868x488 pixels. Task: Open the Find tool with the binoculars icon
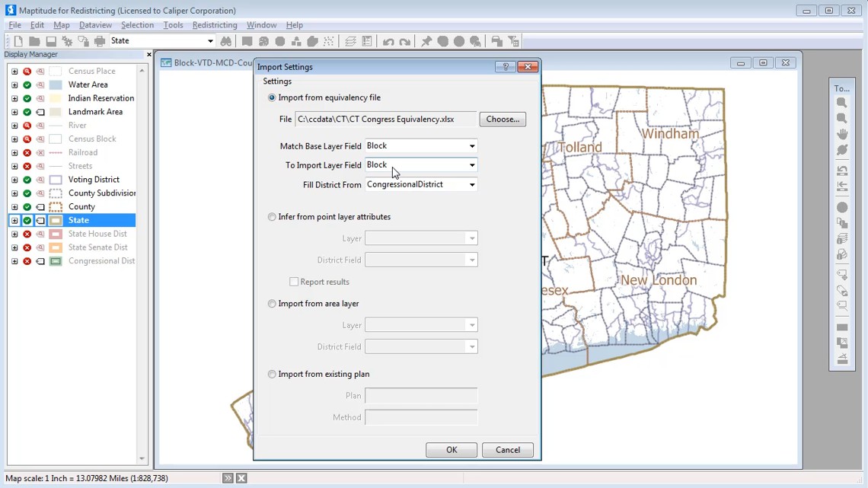(x=225, y=41)
